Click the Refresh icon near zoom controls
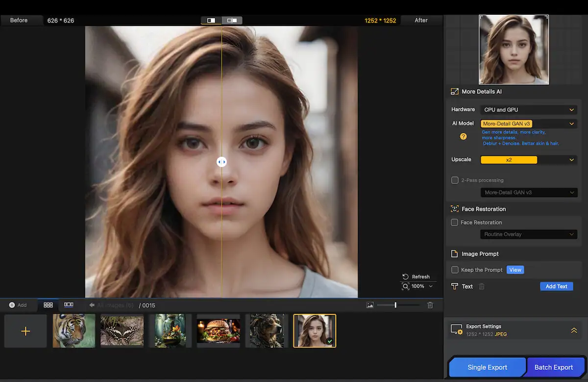 [x=404, y=276]
